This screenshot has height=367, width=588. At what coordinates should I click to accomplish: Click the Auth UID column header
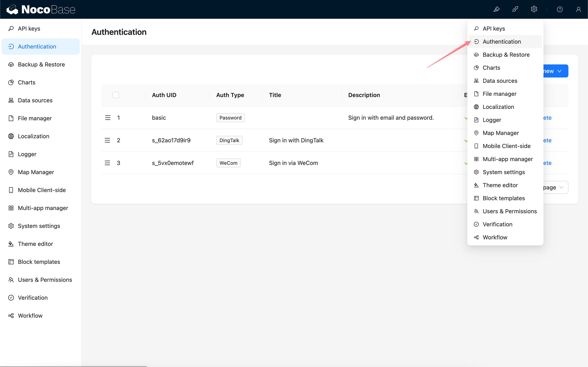[164, 95]
